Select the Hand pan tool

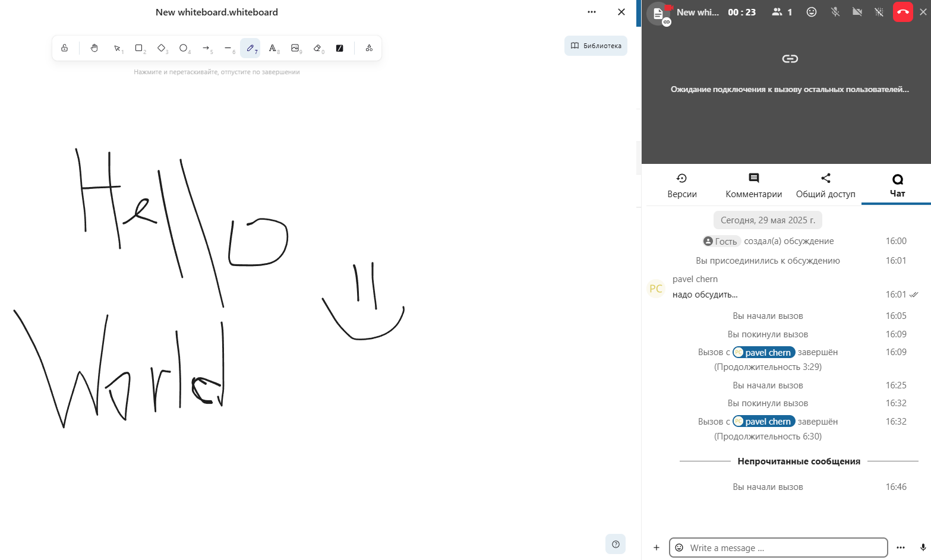[x=94, y=48]
